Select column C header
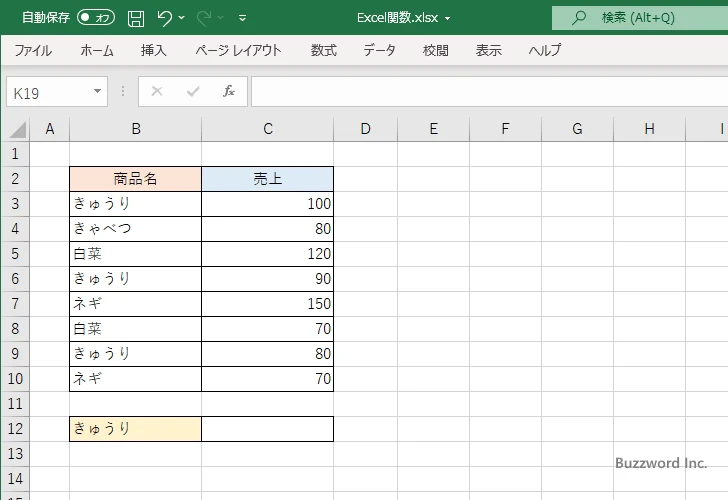 coord(267,129)
